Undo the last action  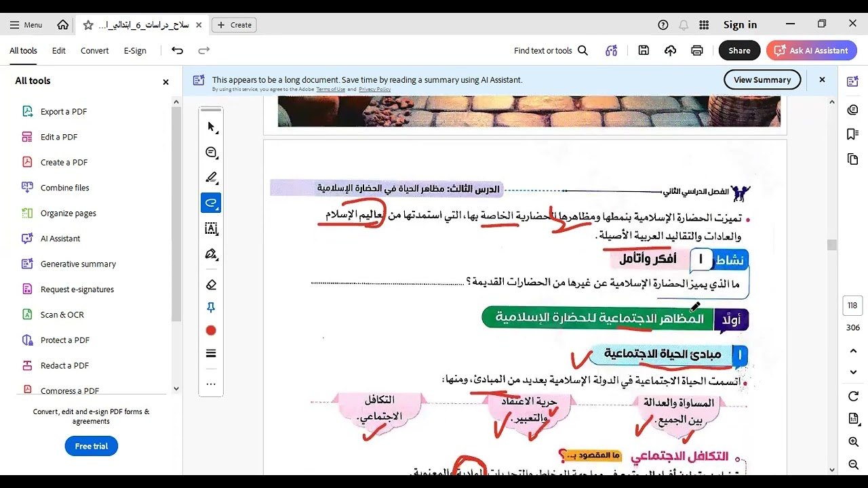[177, 51]
